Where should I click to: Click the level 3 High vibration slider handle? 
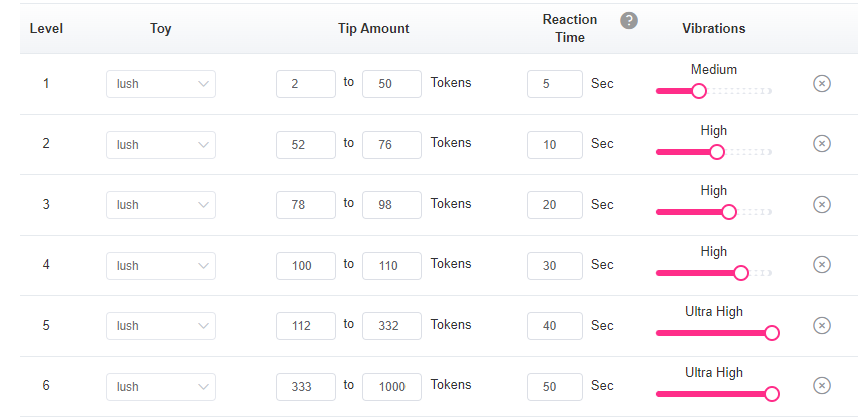tap(729, 212)
